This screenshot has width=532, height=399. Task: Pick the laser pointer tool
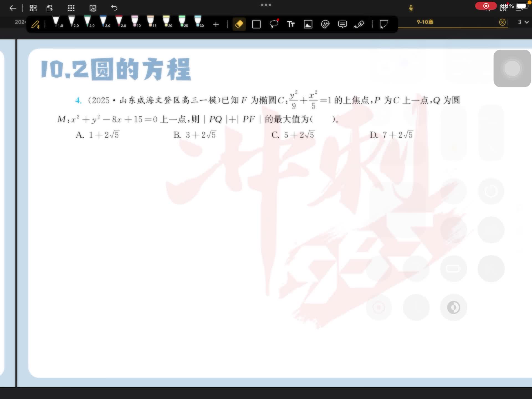359,24
